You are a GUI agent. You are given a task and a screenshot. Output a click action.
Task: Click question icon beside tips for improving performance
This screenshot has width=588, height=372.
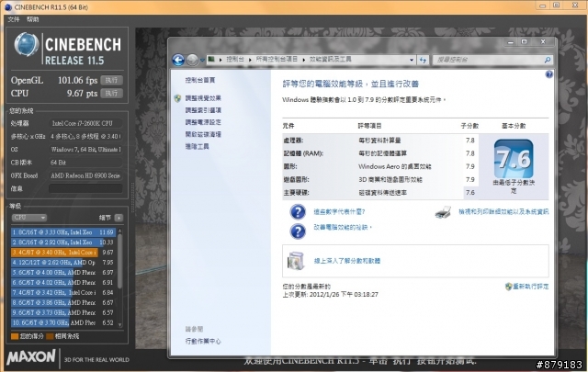point(298,231)
